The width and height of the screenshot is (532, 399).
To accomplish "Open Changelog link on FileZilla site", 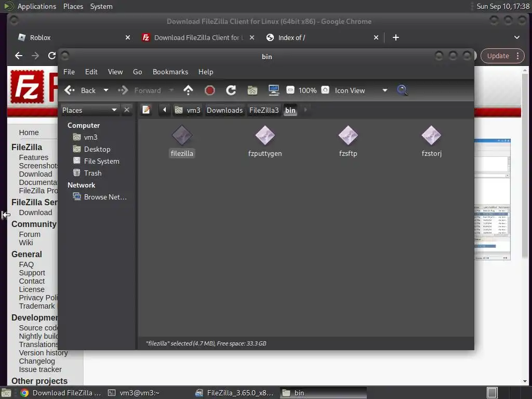I will tap(37, 361).
